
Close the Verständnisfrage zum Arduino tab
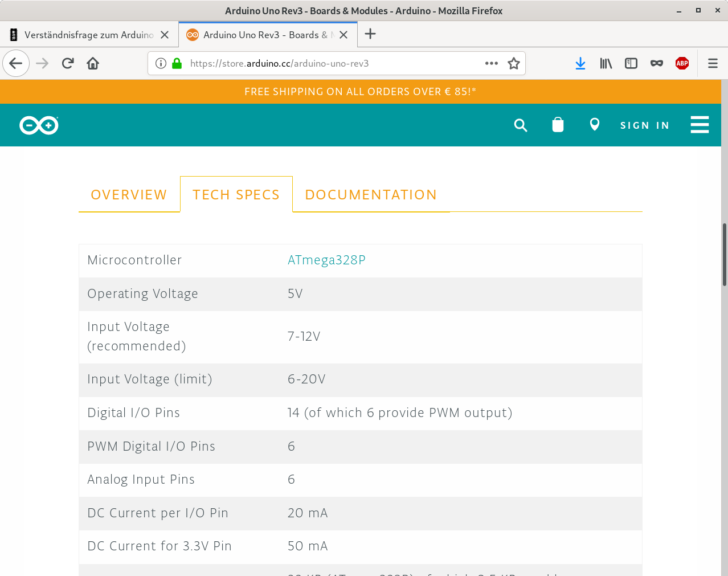coord(165,35)
